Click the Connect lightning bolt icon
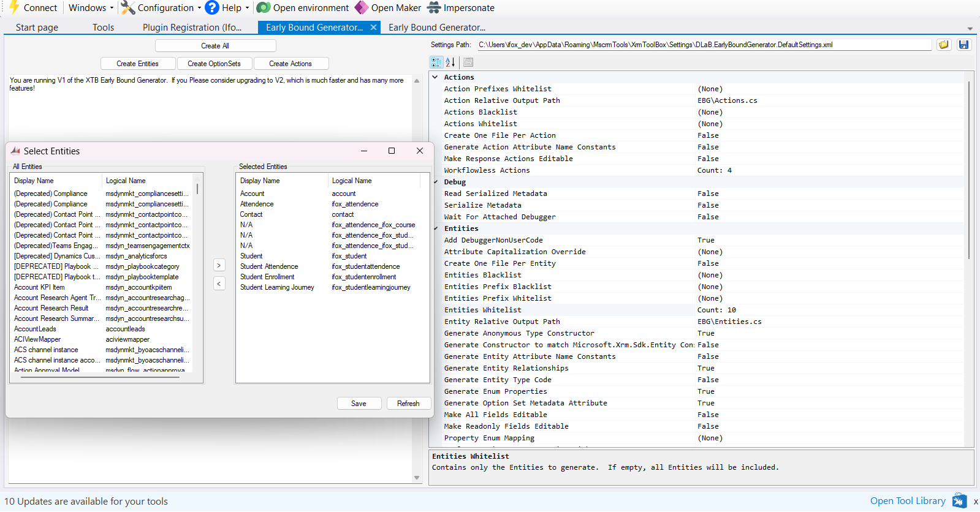The image size is (980, 512). pos(14,7)
